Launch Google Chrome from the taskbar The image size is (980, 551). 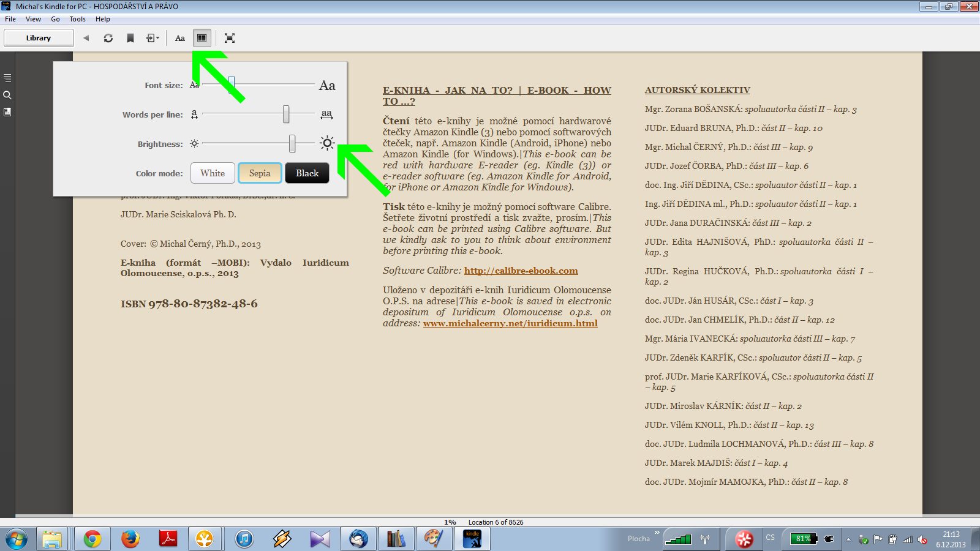(x=92, y=539)
